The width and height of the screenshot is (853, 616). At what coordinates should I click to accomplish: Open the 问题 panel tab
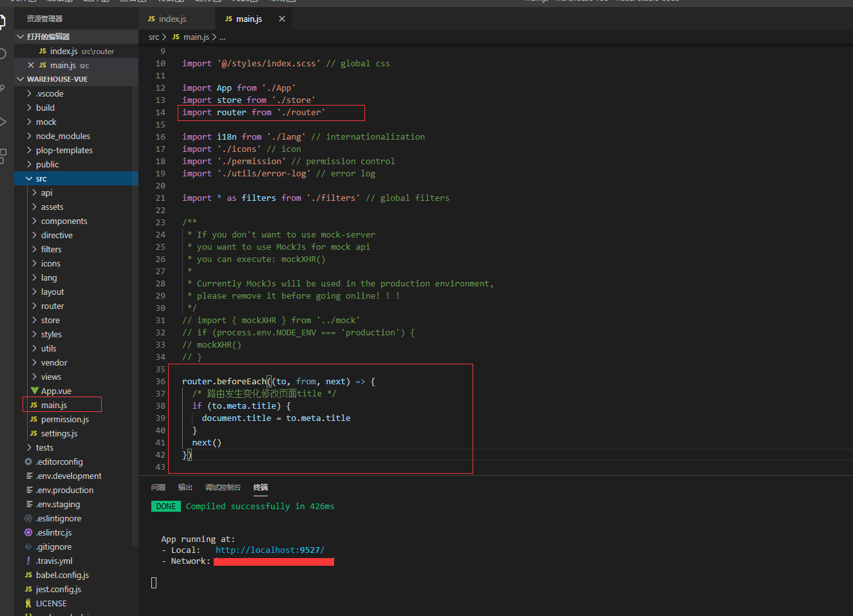point(158,487)
